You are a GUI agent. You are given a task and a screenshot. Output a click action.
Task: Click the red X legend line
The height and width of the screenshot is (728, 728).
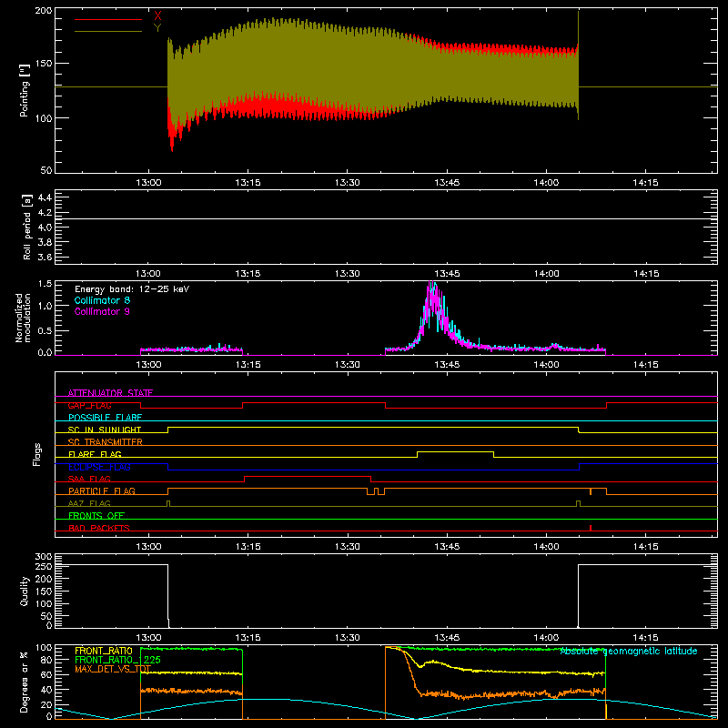coord(108,19)
